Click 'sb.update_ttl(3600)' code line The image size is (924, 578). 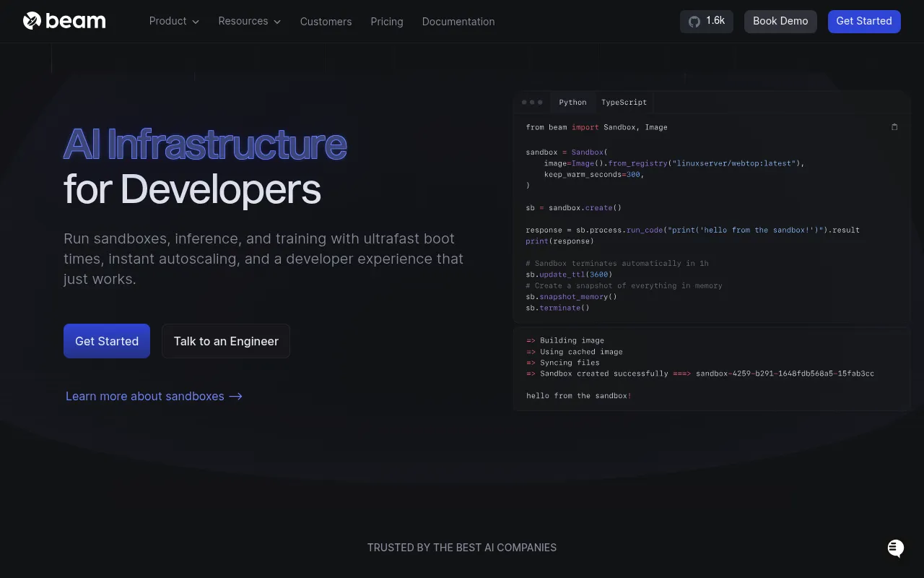click(x=570, y=275)
